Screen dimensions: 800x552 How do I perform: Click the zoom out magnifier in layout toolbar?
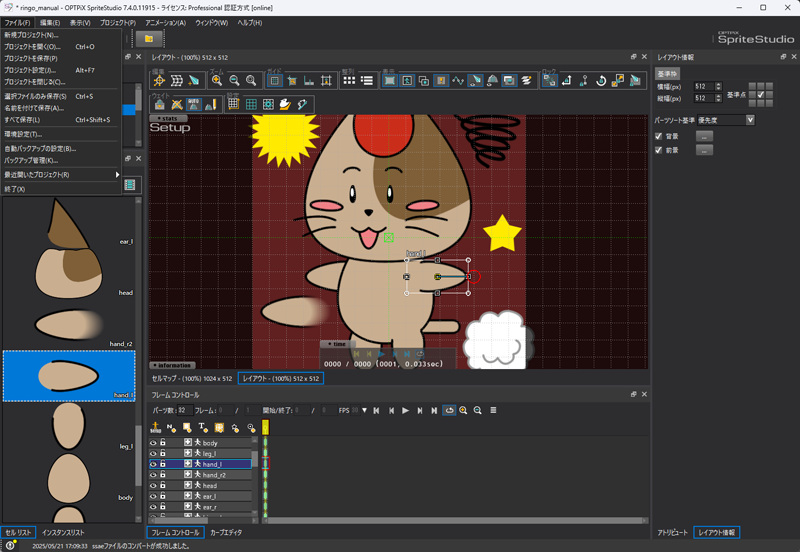coord(234,81)
